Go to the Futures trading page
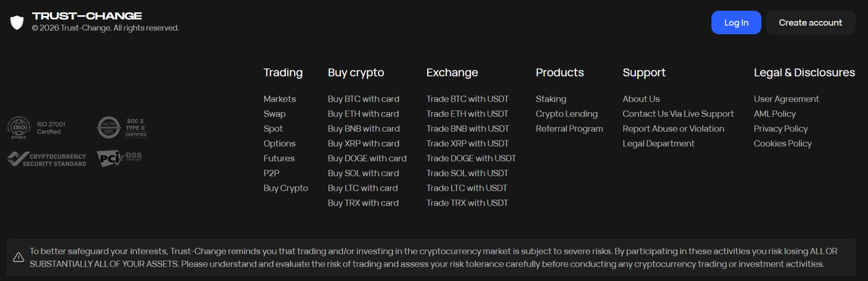 point(279,158)
